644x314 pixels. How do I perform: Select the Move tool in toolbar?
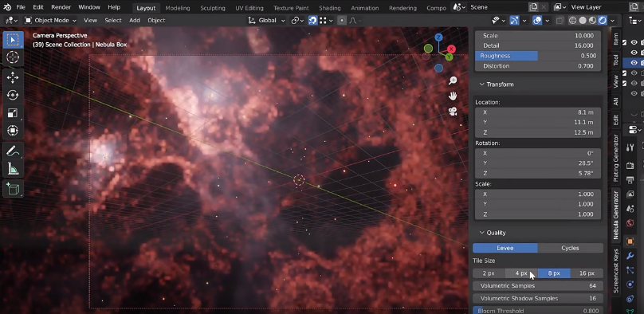point(13,77)
